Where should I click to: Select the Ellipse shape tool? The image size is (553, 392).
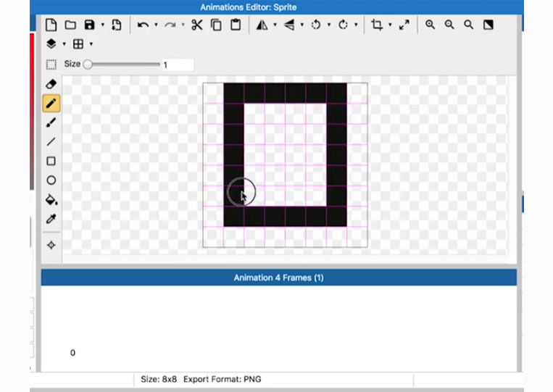point(51,180)
